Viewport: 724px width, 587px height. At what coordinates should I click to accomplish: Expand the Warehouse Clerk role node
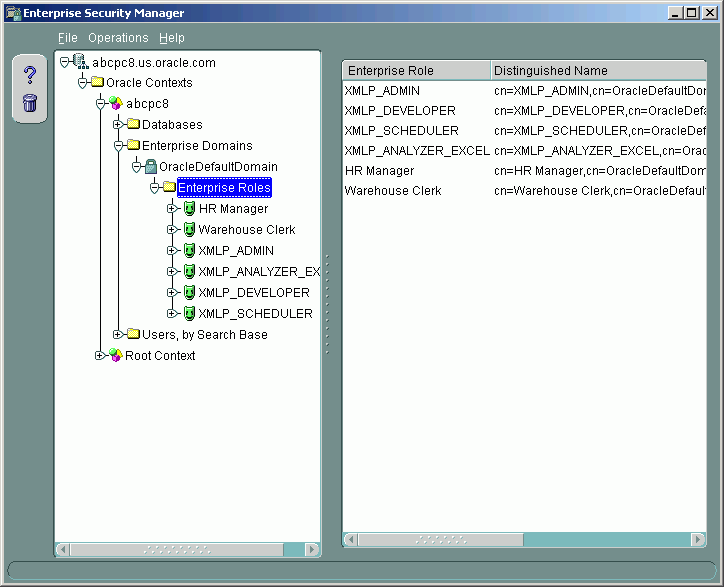[172, 229]
